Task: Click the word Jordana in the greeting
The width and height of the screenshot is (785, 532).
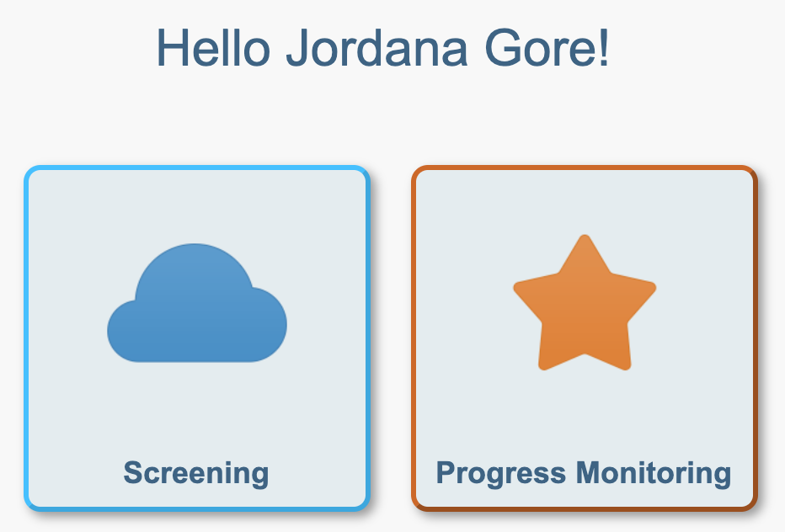Action: (377, 47)
